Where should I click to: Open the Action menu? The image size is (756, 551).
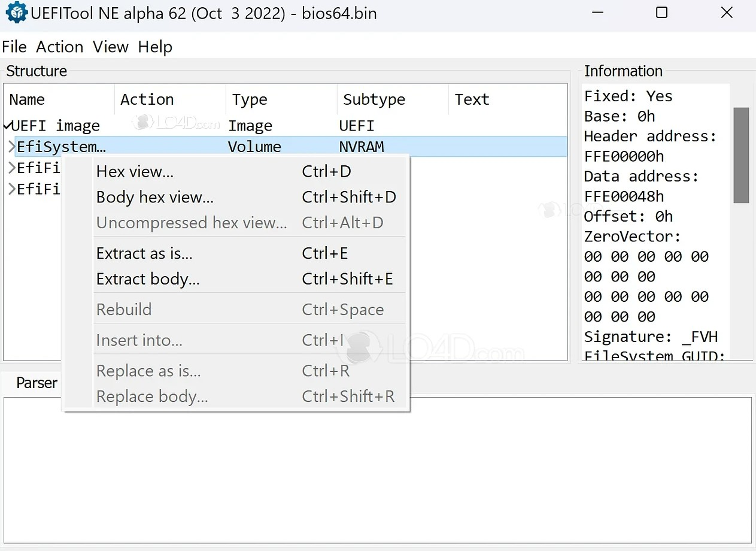point(59,47)
